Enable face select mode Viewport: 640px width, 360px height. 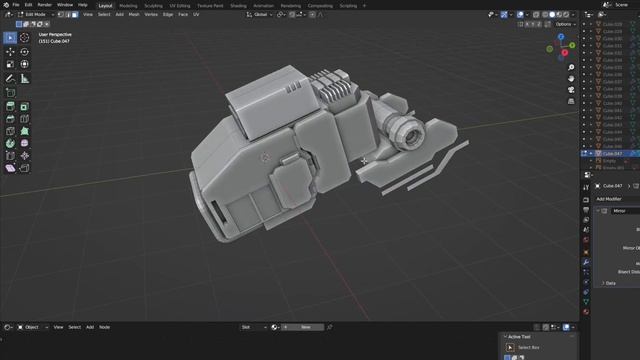pyautogui.click(x=75, y=14)
